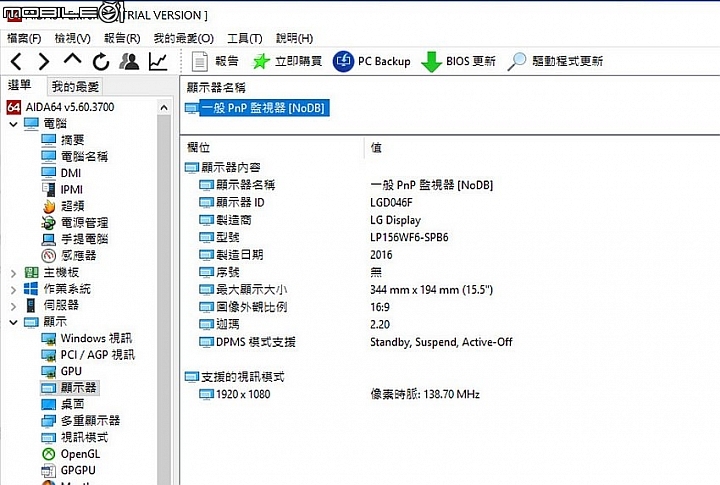Viewport: 720px width, 485px height.
Task: Click the 報告 report button
Action: (x=215, y=61)
